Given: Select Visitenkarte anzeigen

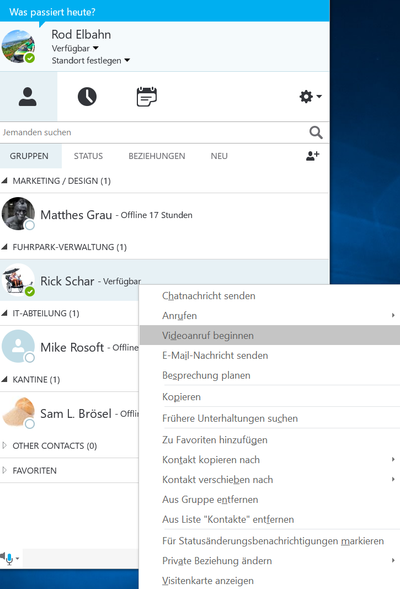Looking at the screenshot, I should (269, 580).
